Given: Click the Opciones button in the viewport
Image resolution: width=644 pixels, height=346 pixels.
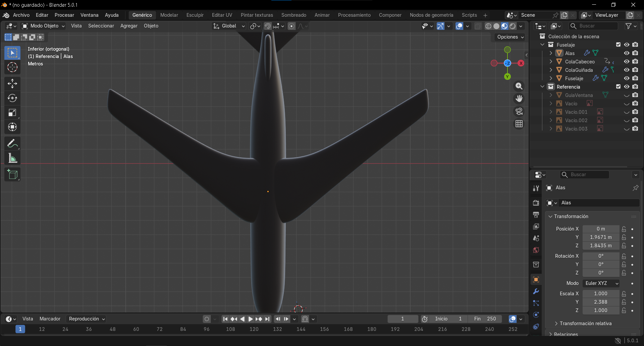Looking at the screenshot, I should click(x=509, y=37).
